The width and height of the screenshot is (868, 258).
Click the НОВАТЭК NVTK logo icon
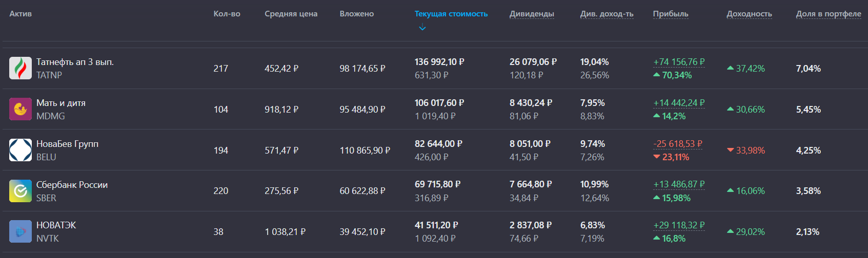click(21, 231)
